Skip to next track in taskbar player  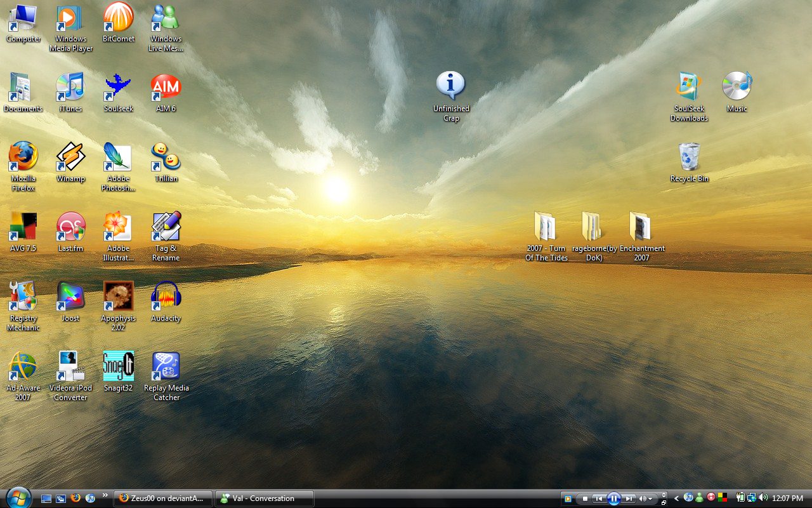[629, 498]
